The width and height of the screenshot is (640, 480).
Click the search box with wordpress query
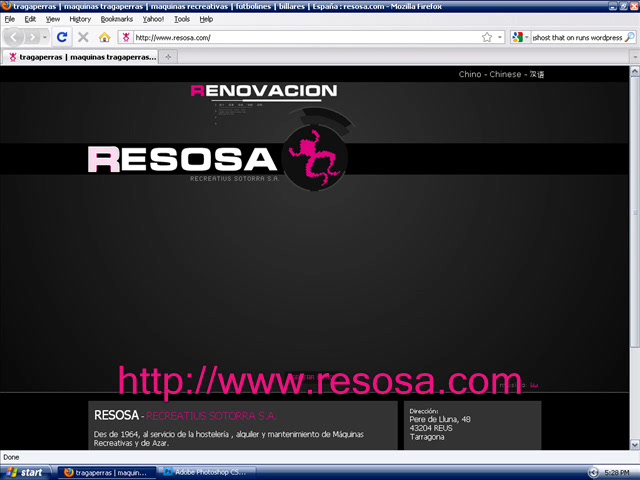click(578, 38)
